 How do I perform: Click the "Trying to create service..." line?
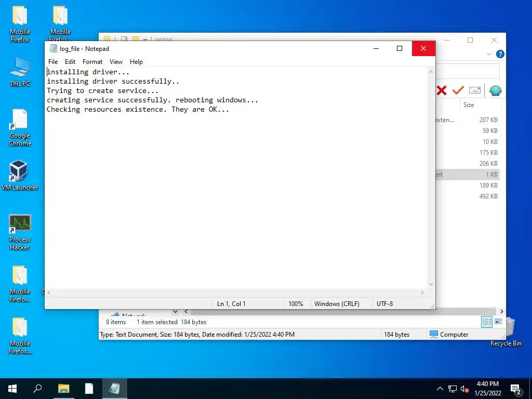tap(102, 91)
